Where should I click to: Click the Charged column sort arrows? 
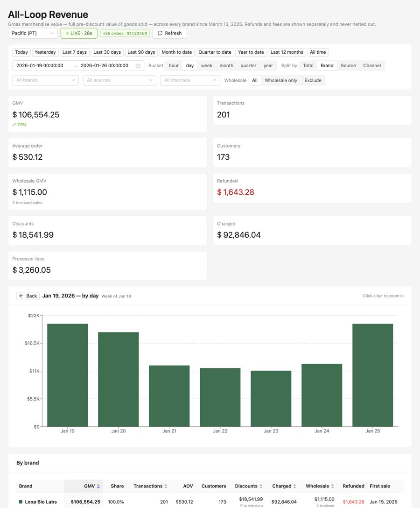point(294,487)
